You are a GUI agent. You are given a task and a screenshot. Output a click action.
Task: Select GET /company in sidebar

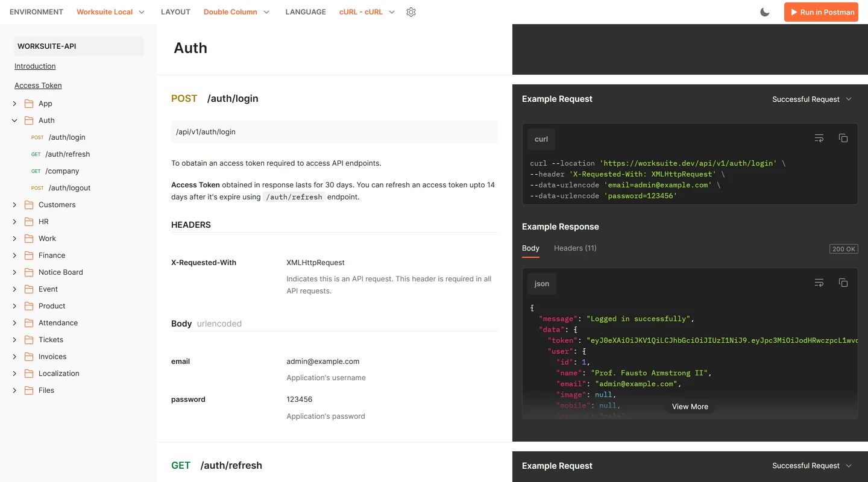(x=55, y=171)
